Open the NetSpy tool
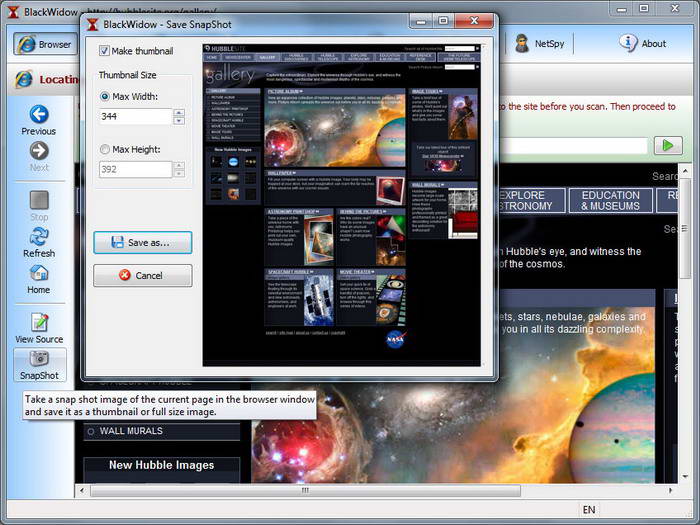The width and height of the screenshot is (700, 525). (x=539, y=44)
